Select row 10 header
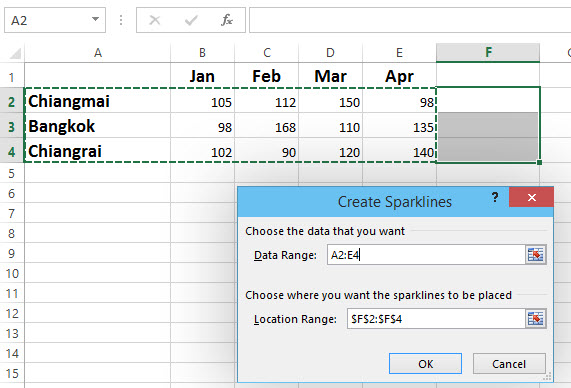571x388 pixels. coord(12,273)
